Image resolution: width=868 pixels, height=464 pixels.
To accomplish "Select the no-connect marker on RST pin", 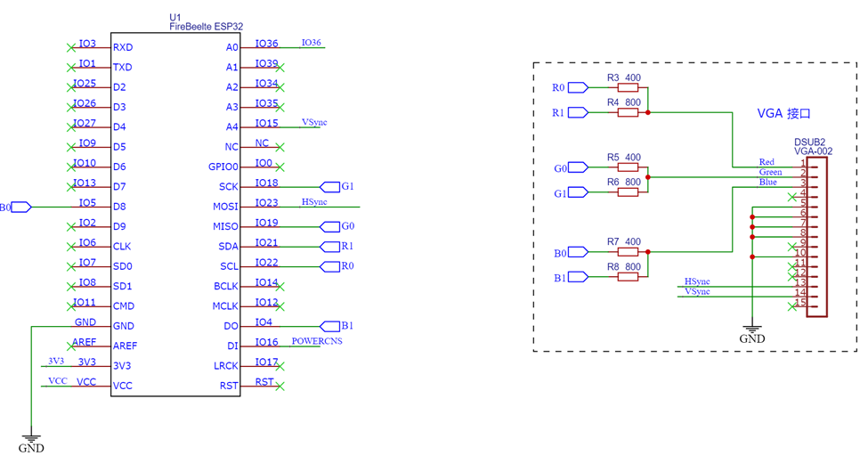I will click(x=280, y=387).
